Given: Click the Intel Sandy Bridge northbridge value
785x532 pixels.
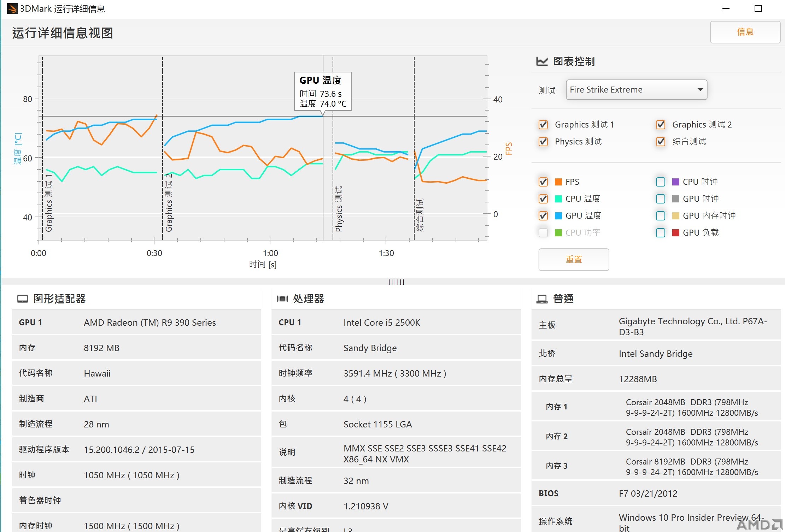Looking at the screenshot, I should click(x=656, y=354).
